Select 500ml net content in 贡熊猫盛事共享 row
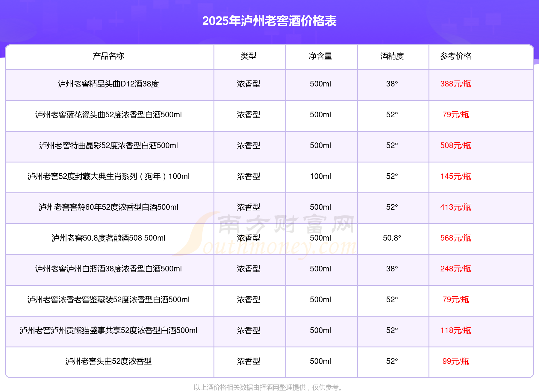 [320, 330]
